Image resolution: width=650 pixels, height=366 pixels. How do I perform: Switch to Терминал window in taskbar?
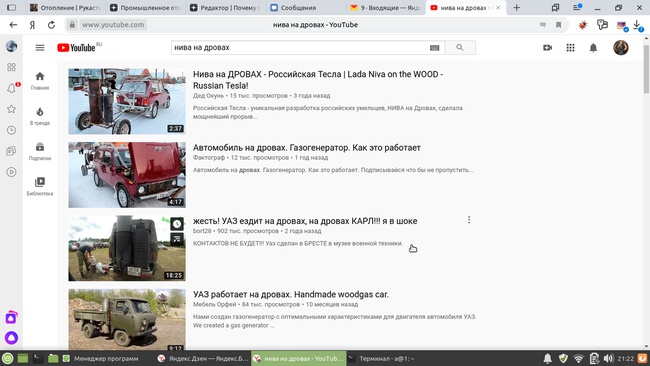coord(381,359)
